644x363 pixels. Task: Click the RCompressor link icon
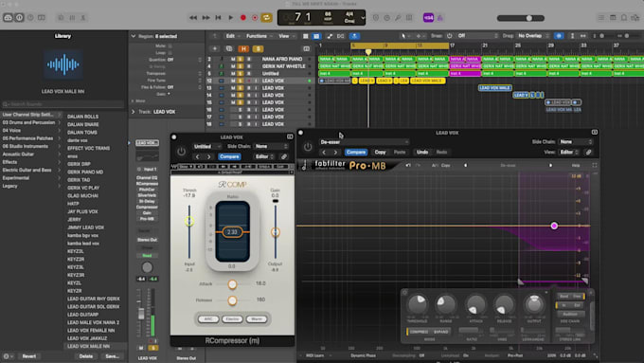pos(284,156)
